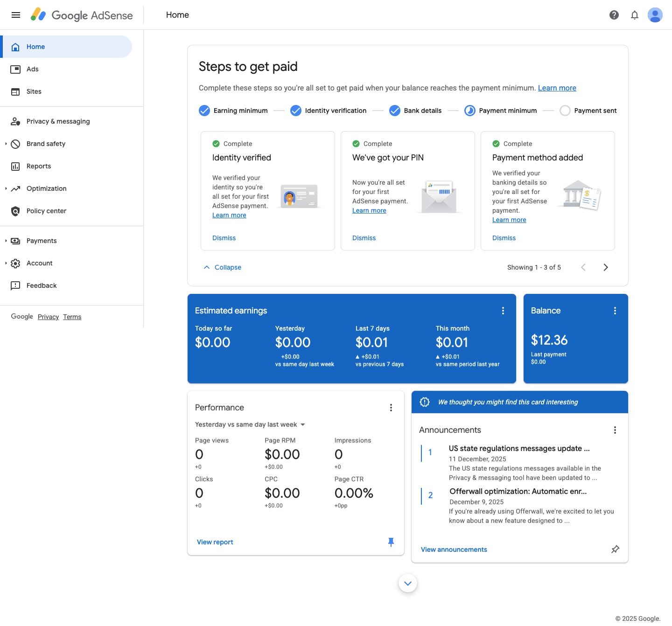Go to Reports in sidebar
This screenshot has height=626, width=672.
point(38,166)
